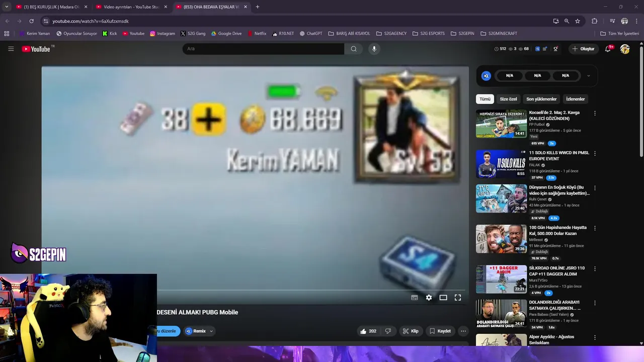This screenshot has height=362, width=644.
Task: Switch to BEŞ KURUŞLUK browser tab
Action: pos(52,7)
